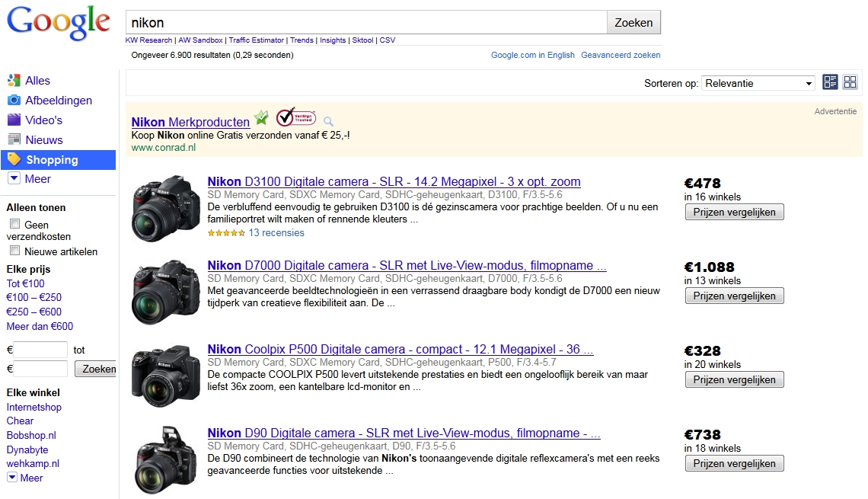Open the Sorteren op Relevantie dropdown
The image size is (868, 499).
click(x=758, y=83)
